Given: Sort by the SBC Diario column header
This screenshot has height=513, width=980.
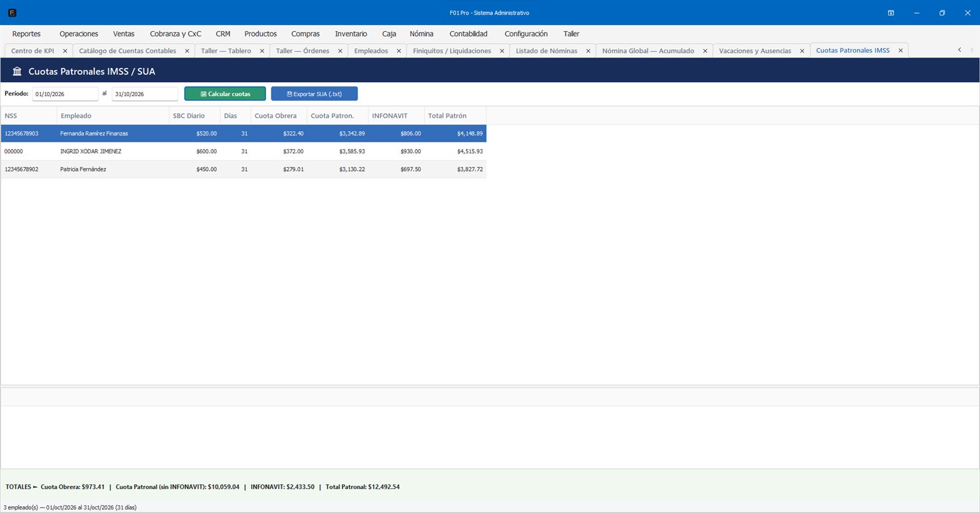Looking at the screenshot, I should click(x=195, y=116).
